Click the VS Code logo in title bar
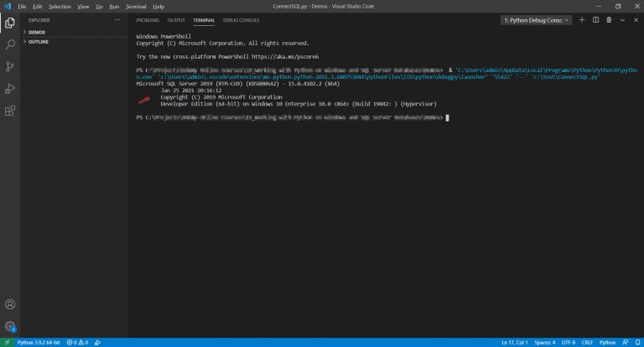 point(8,6)
